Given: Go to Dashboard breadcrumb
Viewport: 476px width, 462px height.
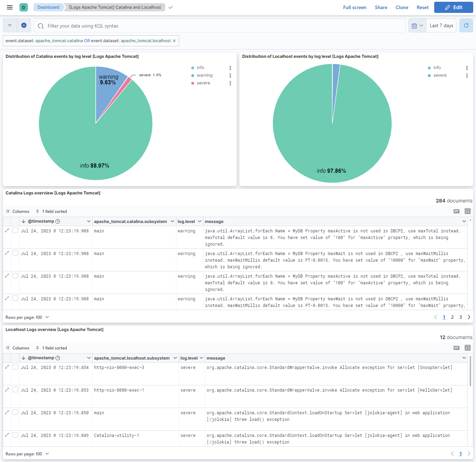Looking at the screenshot, I should click(x=48, y=7).
